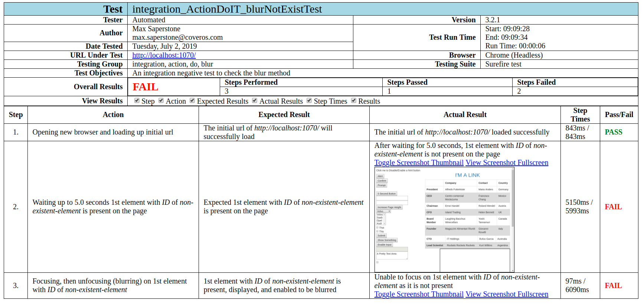Viewport: 644px width, 304px height.
Task: Disable the Step Times checkbox
Action: coord(309,101)
